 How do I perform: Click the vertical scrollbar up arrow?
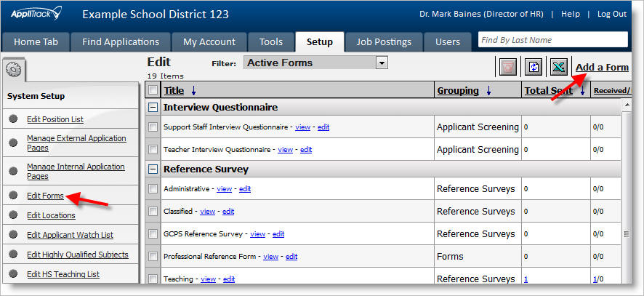click(626, 105)
